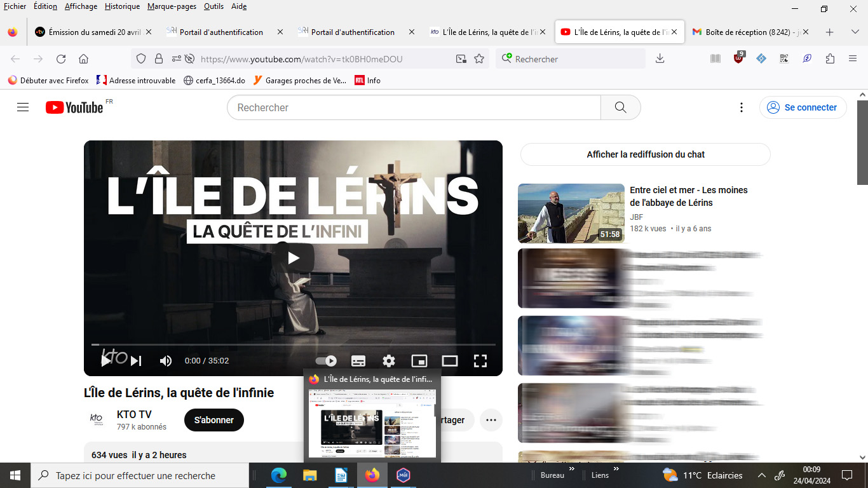Open the Firefox downloads panel

660,59
